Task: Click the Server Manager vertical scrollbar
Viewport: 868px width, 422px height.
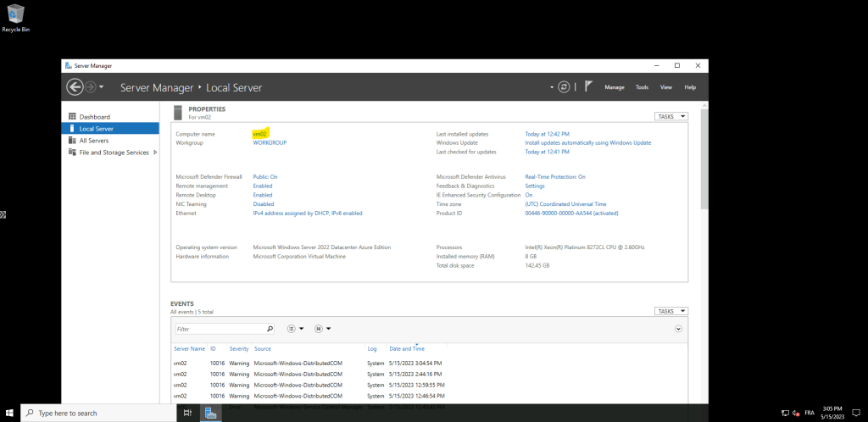Action: 704,159
